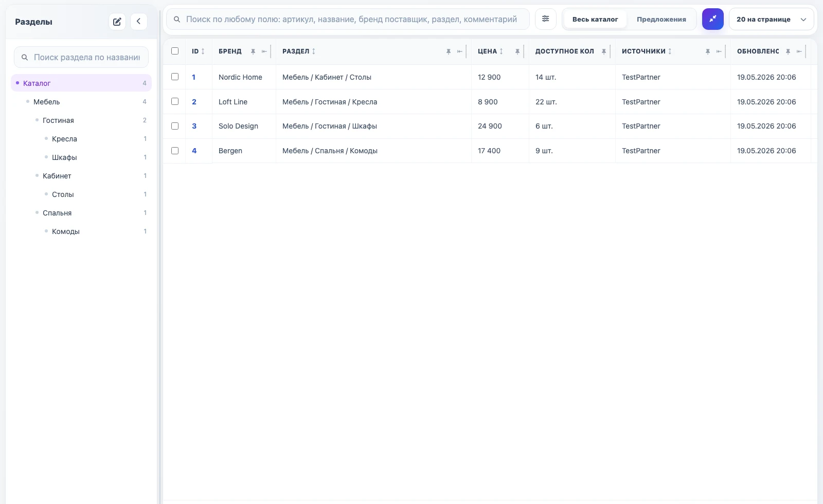Select the Комоды section in tree
Image resolution: width=823 pixels, height=504 pixels.
(95, 231)
